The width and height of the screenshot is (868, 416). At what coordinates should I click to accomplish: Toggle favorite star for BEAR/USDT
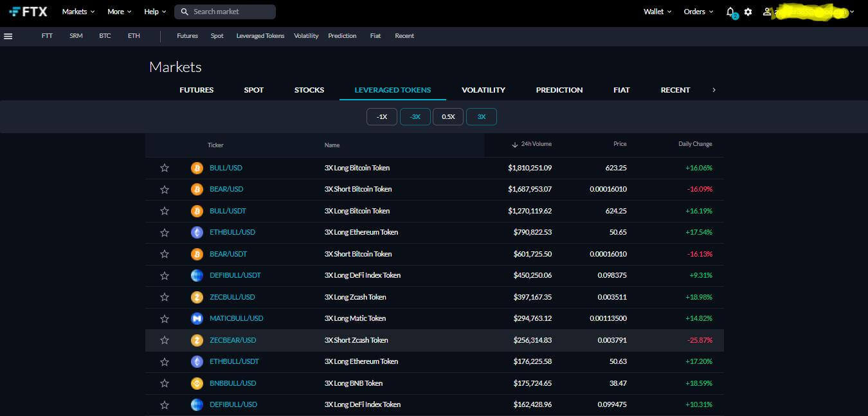[x=165, y=254]
